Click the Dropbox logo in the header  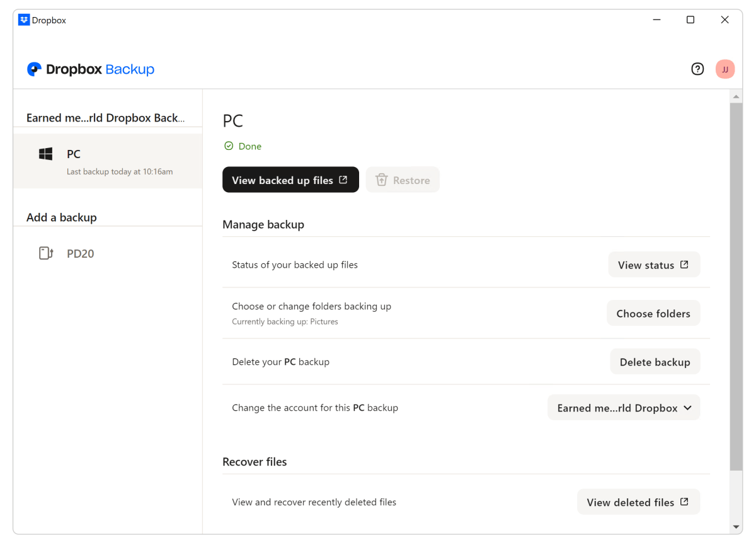click(x=90, y=69)
